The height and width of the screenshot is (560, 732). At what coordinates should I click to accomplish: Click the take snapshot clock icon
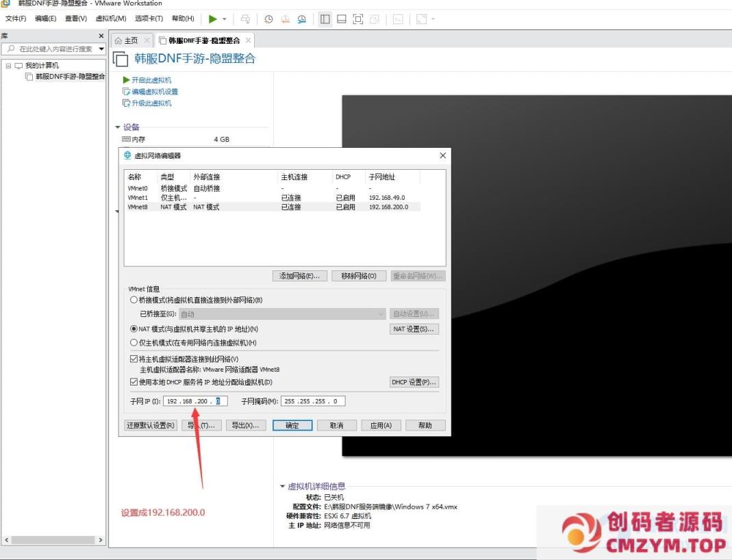[268, 19]
